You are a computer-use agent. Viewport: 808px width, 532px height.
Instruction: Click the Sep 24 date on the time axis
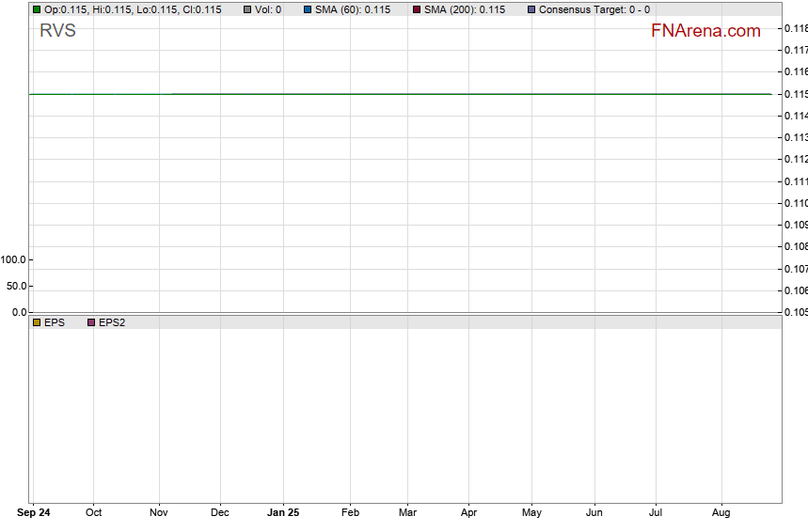tap(35, 513)
